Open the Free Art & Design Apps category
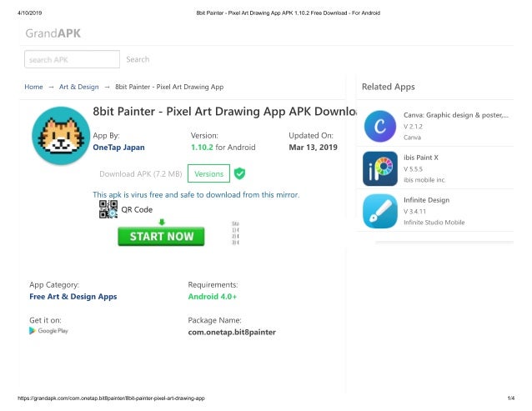 73,297
